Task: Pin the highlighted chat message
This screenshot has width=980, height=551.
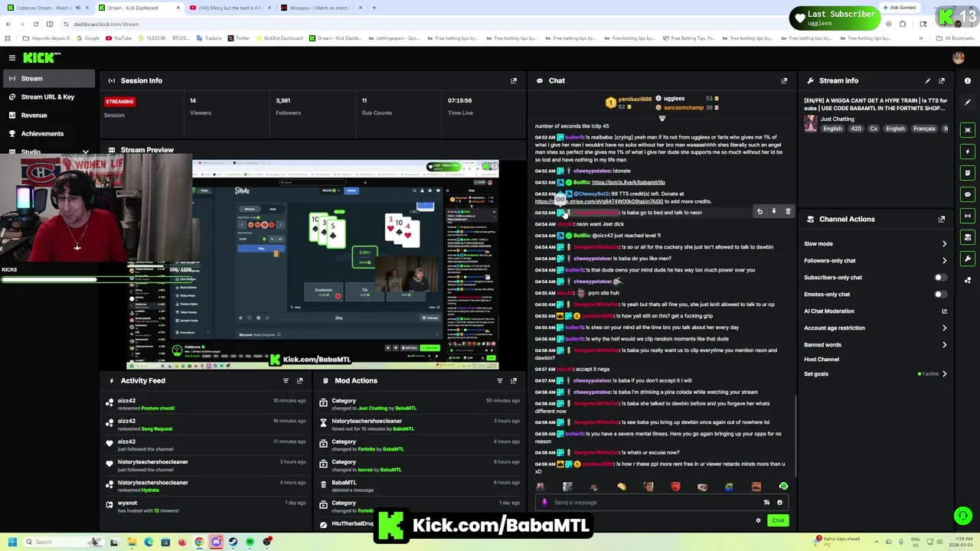Action: coord(774,212)
